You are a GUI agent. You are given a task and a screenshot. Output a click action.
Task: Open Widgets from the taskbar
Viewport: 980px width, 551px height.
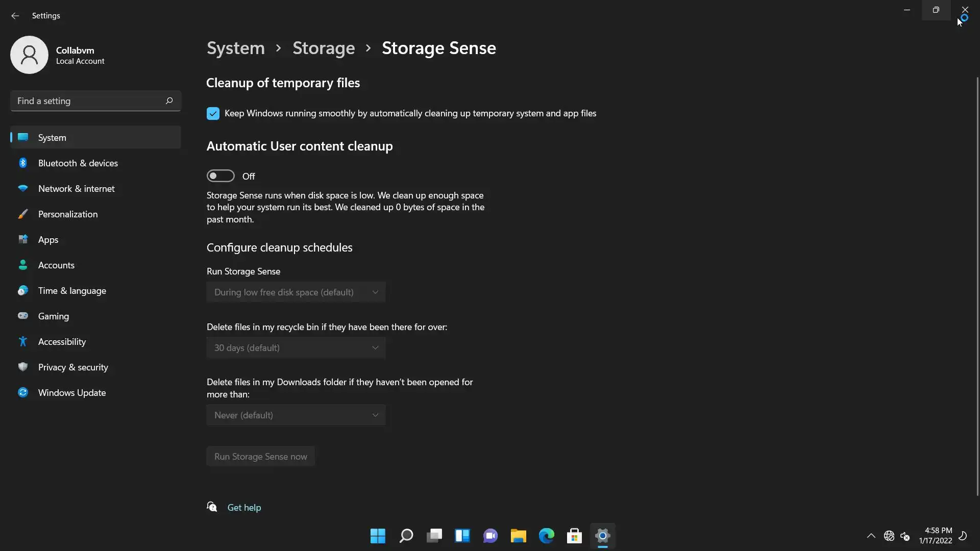click(x=462, y=536)
